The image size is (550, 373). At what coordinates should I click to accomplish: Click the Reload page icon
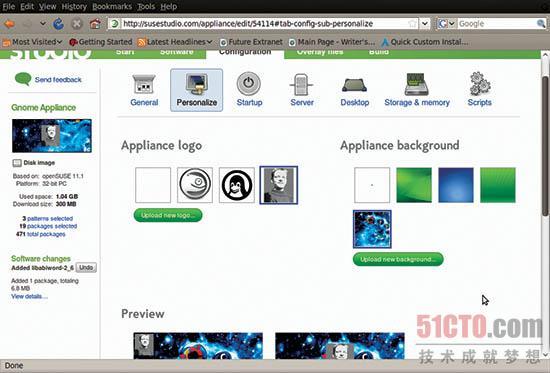[58, 24]
